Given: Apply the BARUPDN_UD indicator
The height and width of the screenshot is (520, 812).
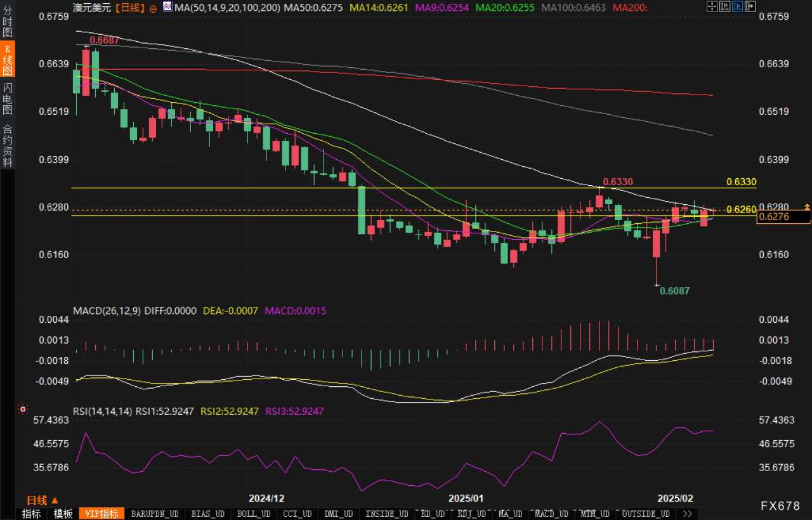Looking at the screenshot, I should coord(154,514).
